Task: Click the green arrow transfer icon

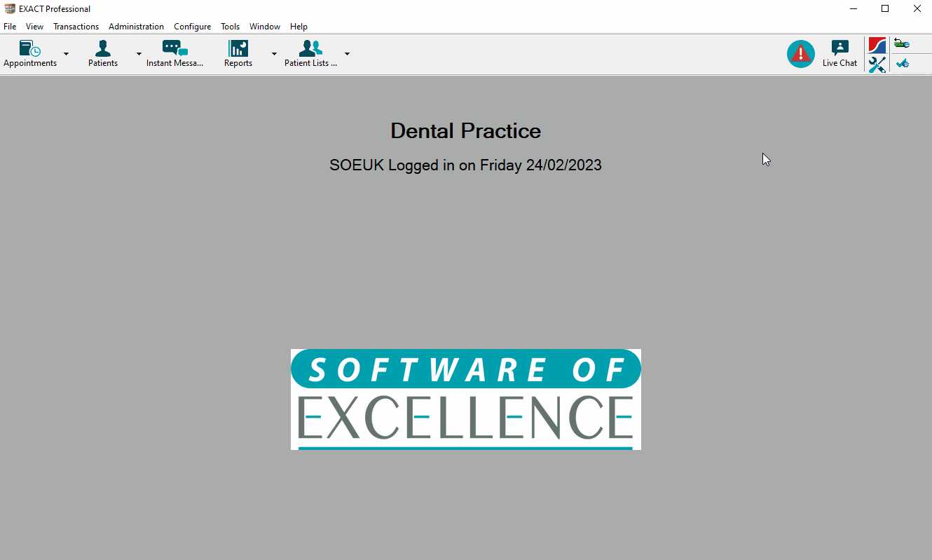Action: click(902, 44)
